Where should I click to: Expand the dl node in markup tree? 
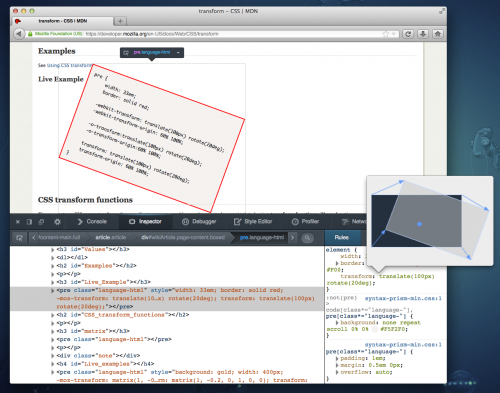[x=52, y=258]
